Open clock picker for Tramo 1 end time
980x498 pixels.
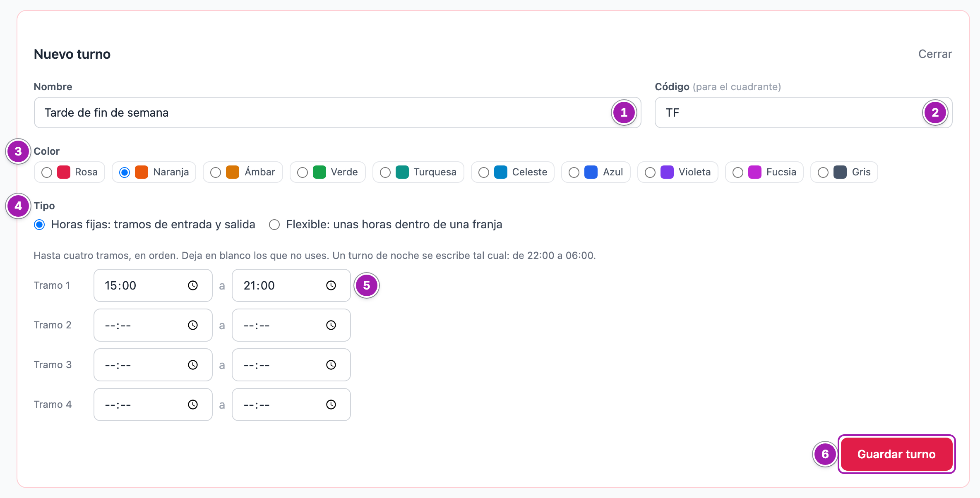[x=331, y=285]
